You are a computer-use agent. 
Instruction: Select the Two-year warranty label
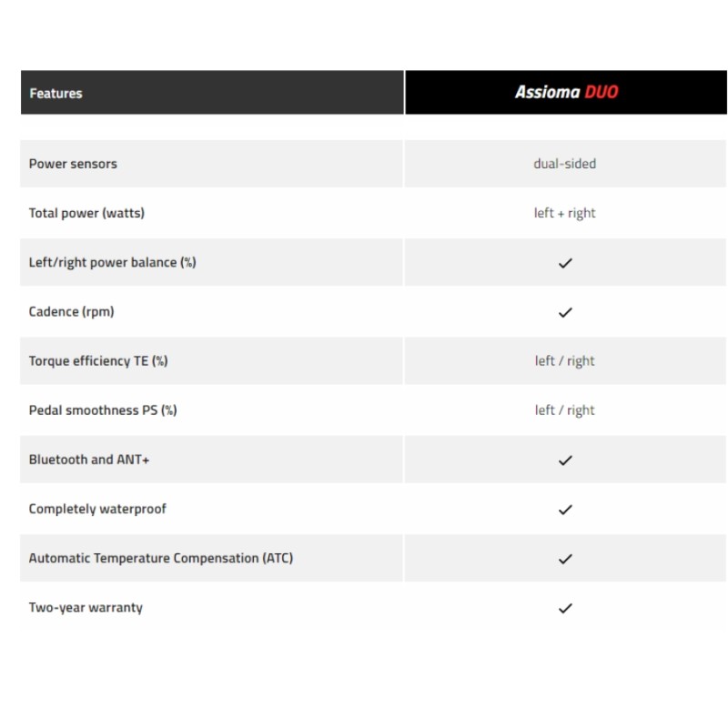pyautogui.click(x=86, y=608)
